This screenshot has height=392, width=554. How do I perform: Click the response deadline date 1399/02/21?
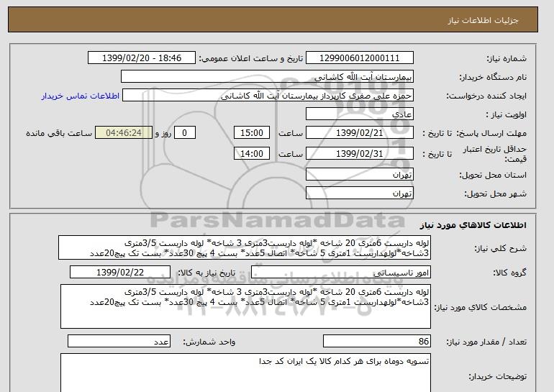pos(359,133)
